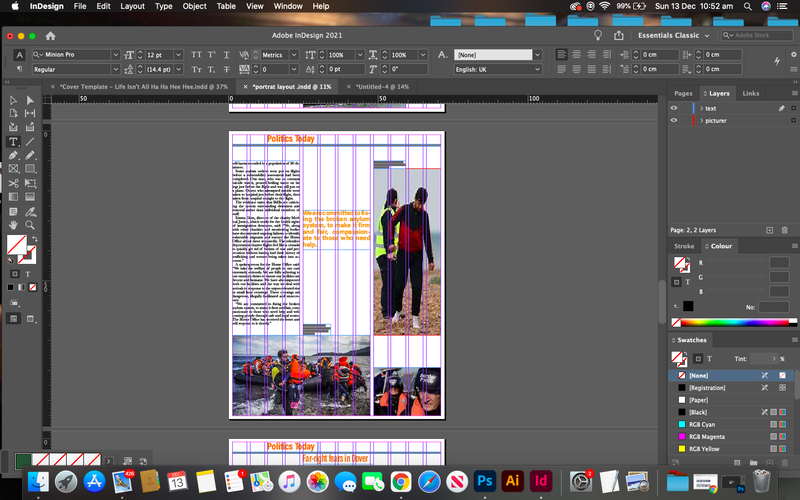Screen dimensions: 800x500
Task: Apply None in toolbox colour options
Action: (33, 287)
